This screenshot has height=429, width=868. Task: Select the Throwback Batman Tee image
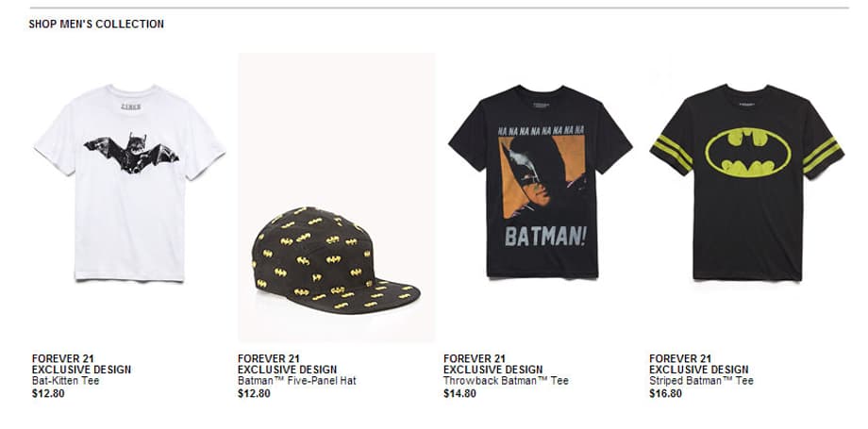541,182
